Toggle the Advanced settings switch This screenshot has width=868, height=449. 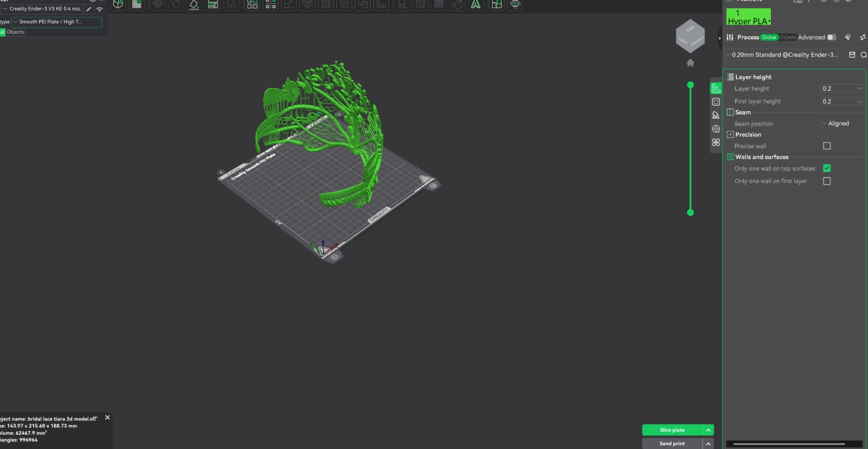pyautogui.click(x=831, y=37)
